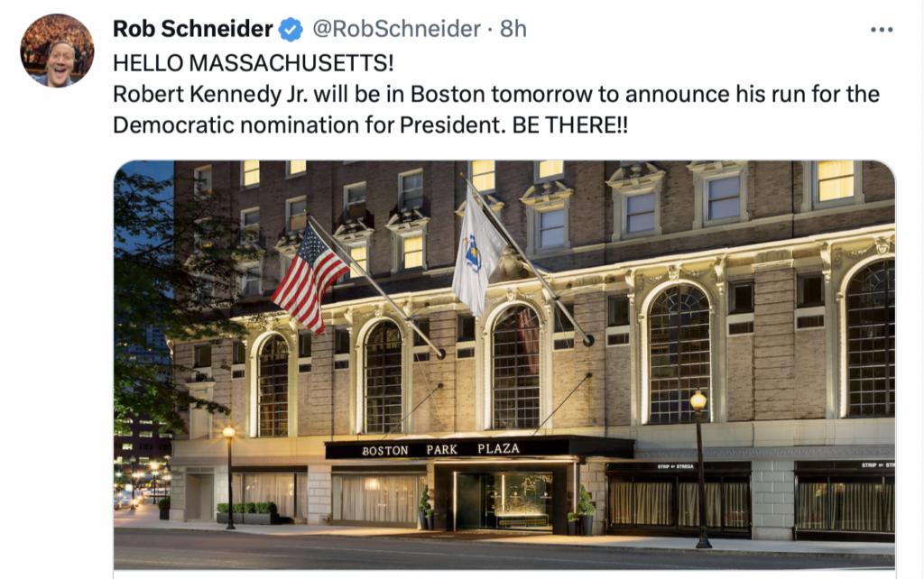Click the words Democratic nomination for President
Screen dimensions: 924x579
309,124
